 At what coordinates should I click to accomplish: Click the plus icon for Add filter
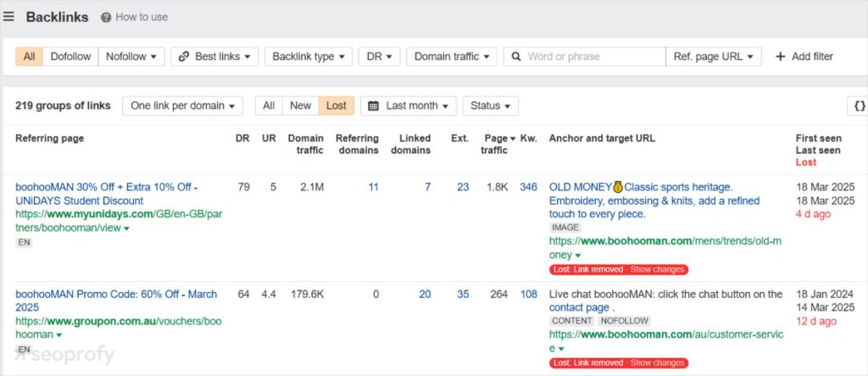tap(780, 57)
